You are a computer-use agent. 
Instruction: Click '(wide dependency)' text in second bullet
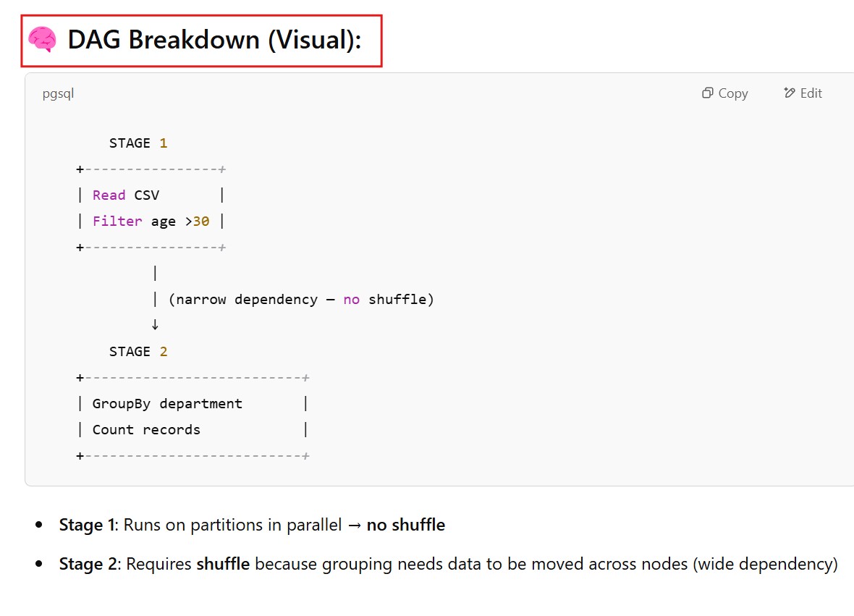tap(765, 564)
